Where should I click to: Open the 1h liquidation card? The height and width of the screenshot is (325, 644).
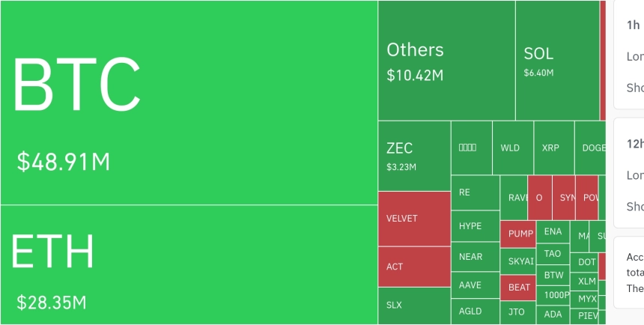click(629, 54)
